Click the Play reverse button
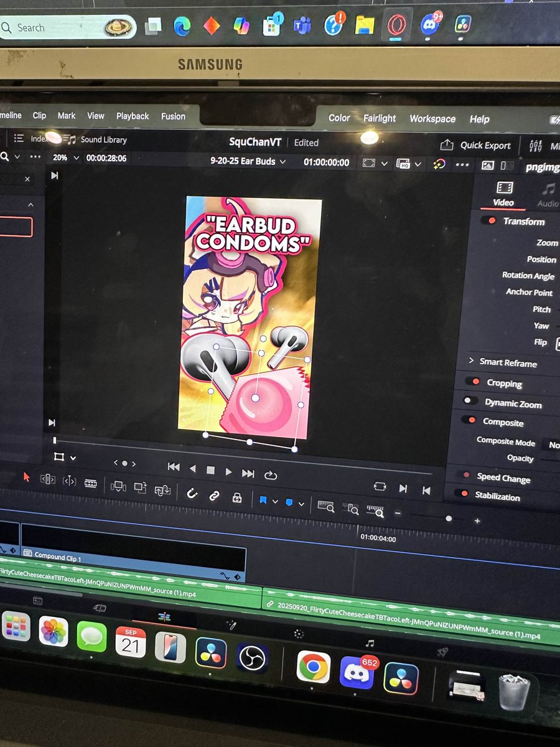The image size is (560, 747). pyautogui.click(x=192, y=469)
